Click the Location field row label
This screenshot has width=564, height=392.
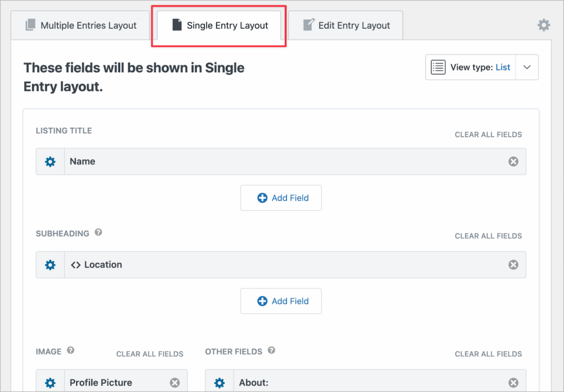click(x=103, y=265)
